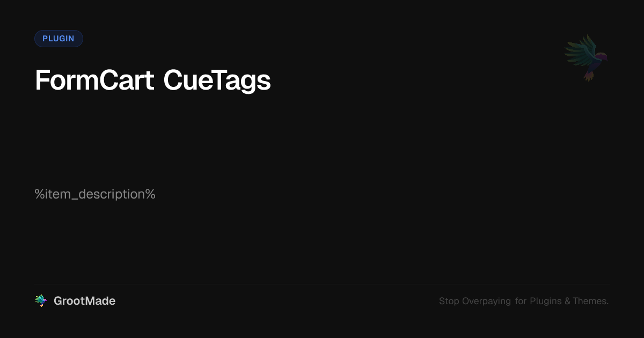Open the GrootMade brand name link
The image size is (644, 338).
(x=84, y=301)
